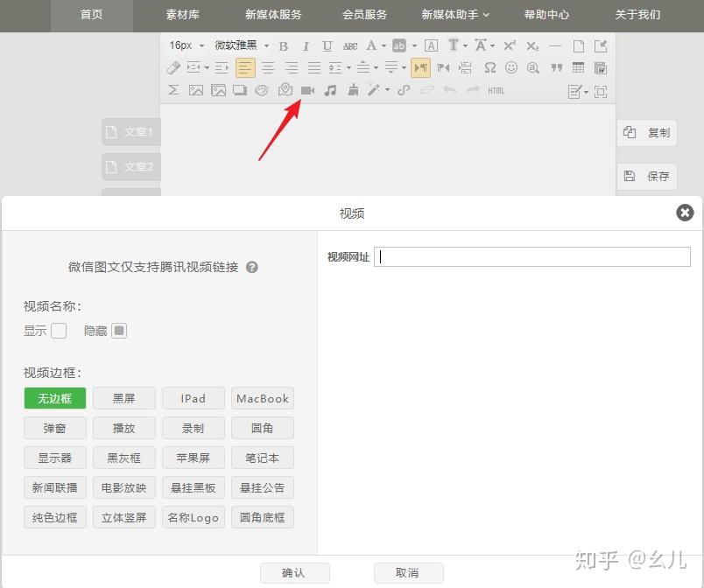This screenshot has height=588, width=704.
Task: Open the search and replace tool
Action: (533, 67)
